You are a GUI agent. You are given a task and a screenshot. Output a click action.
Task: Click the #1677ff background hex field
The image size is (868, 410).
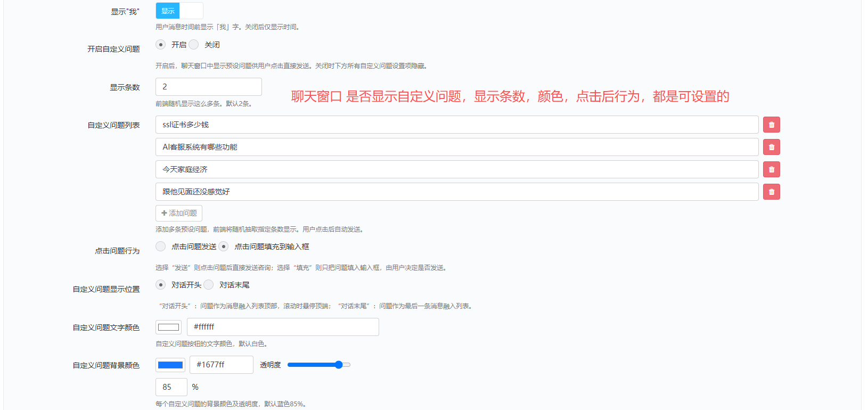[x=222, y=365]
